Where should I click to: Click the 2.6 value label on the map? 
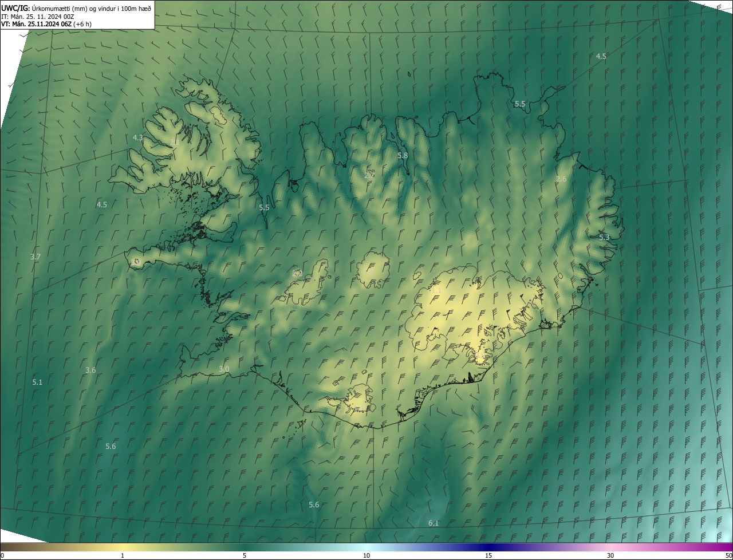(x=561, y=179)
